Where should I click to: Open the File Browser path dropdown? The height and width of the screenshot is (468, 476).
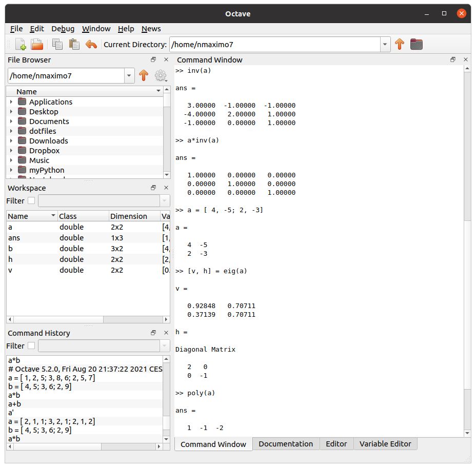(129, 76)
